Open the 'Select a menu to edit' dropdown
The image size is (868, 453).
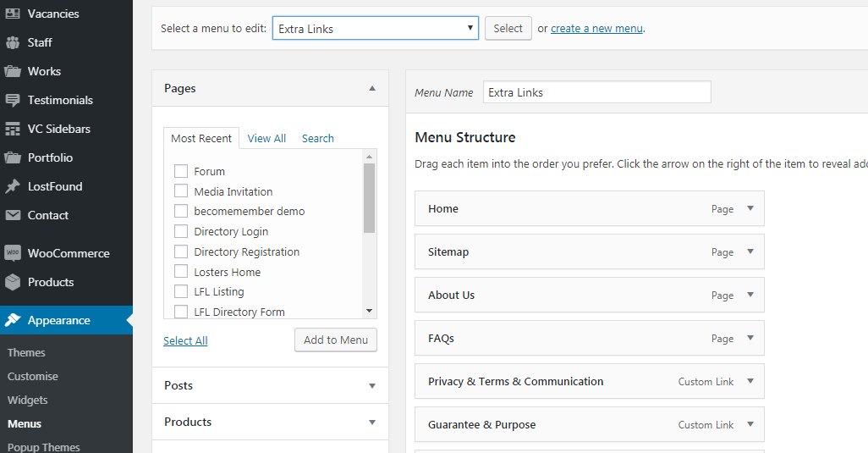375,28
